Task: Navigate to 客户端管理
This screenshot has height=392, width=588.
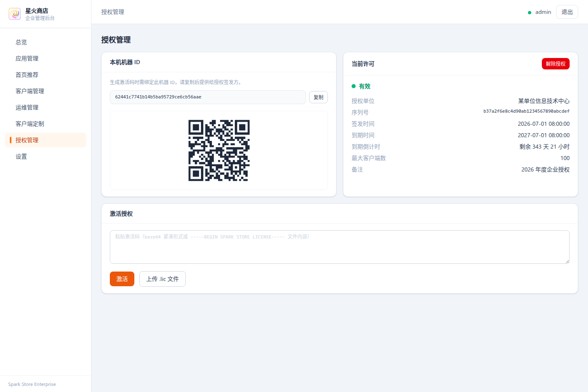Action: tap(46, 91)
